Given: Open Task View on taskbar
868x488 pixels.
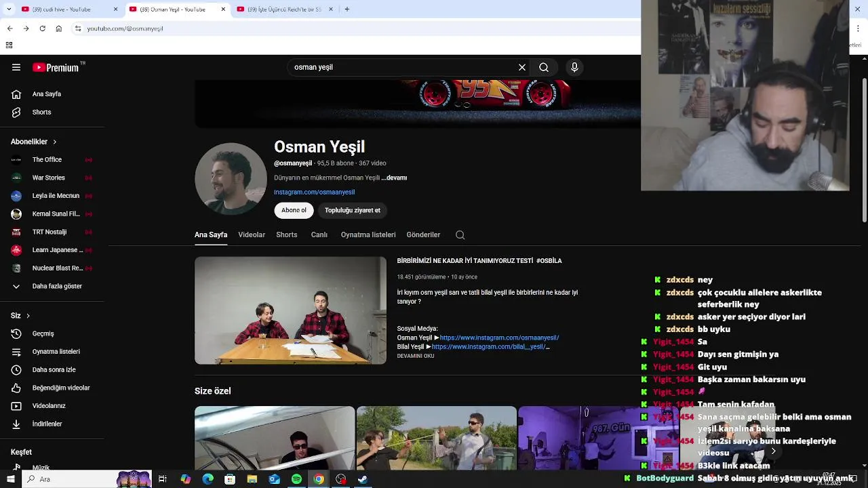Looking at the screenshot, I should coord(163,479).
